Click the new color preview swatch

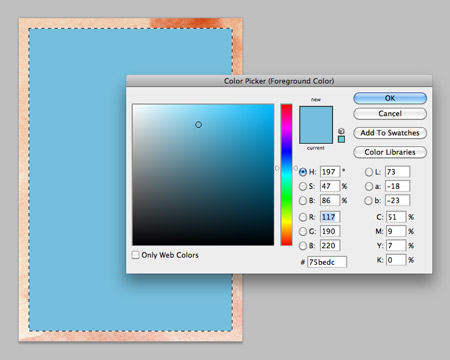316,116
